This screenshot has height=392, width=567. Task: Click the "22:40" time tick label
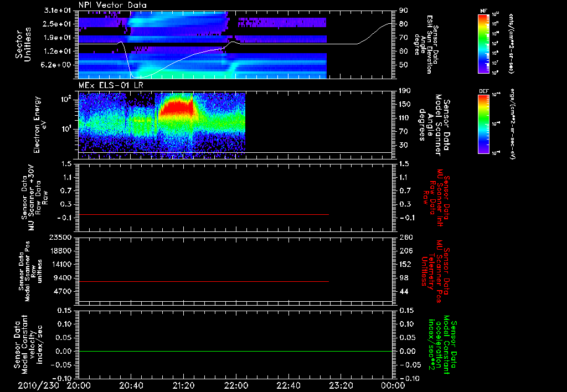tap(288, 385)
